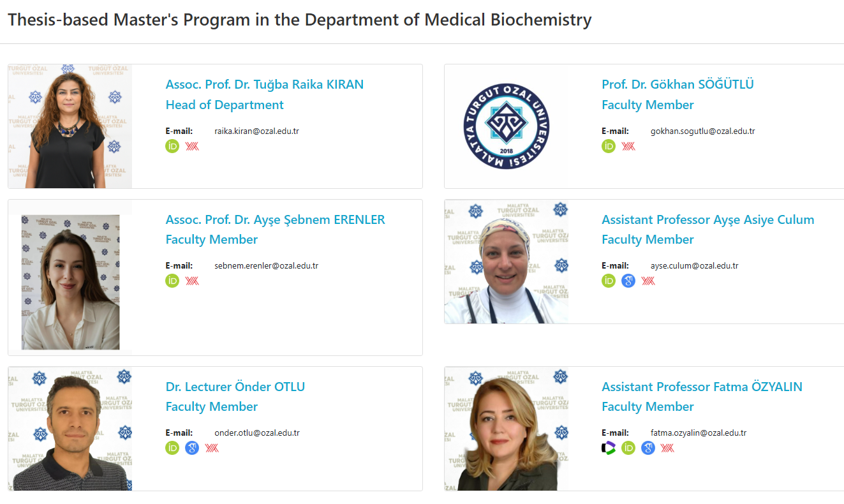This screenshot has height=504, width=844.
Task: Click Ayşe Şebnem ERENLER's profile photo
Action: click(70, 282)
